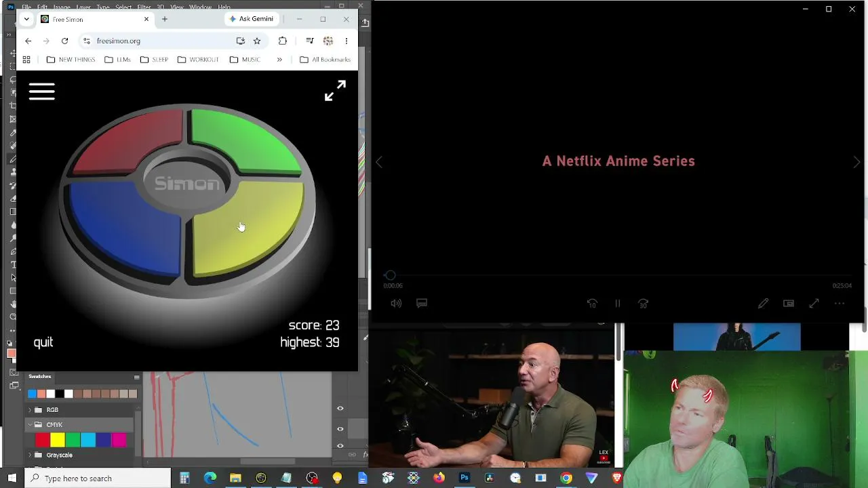The image size is (868, 488).
Task: Click the video progress bar scrubber
Action: pos(390,275)
